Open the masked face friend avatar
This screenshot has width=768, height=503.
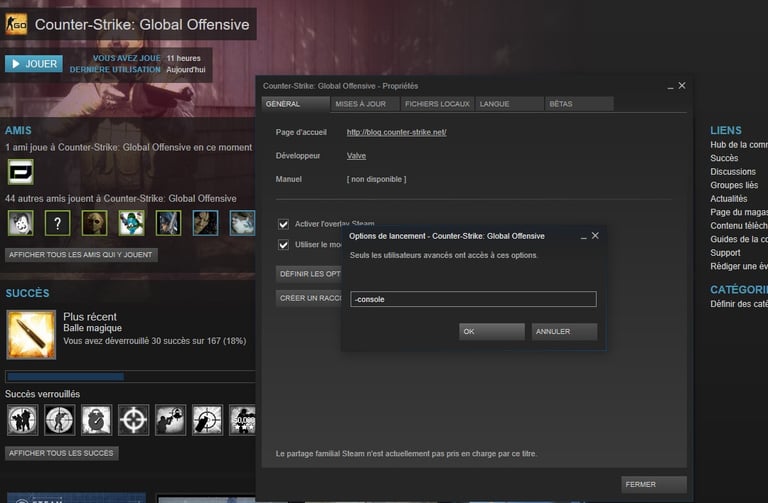(x=95, y=223)
